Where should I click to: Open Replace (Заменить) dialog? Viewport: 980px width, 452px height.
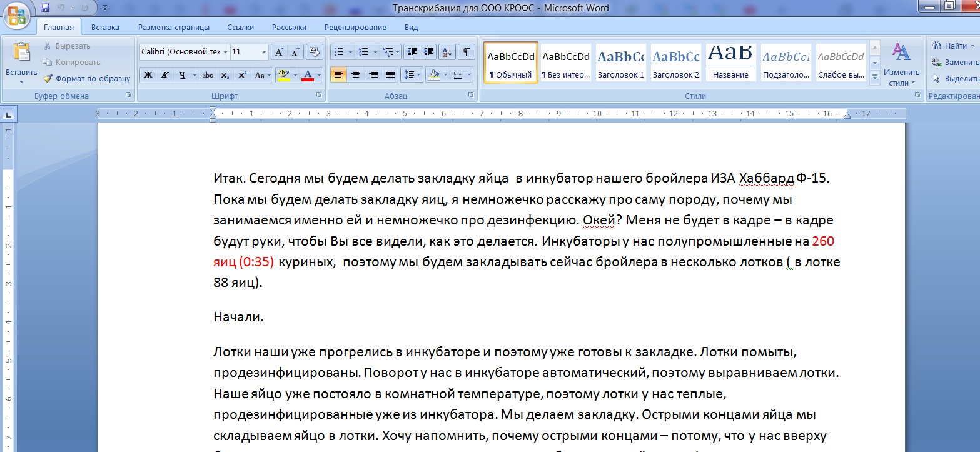(x=954, y=62)
